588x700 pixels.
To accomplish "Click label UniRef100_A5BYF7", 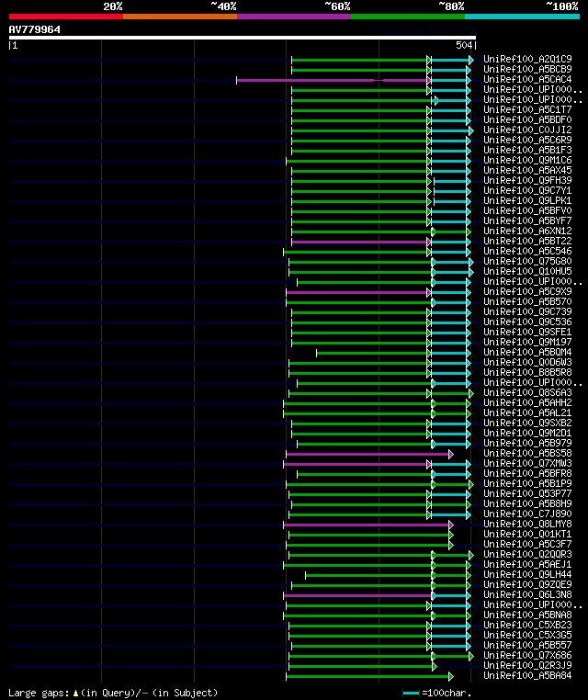I will [527, 220].
